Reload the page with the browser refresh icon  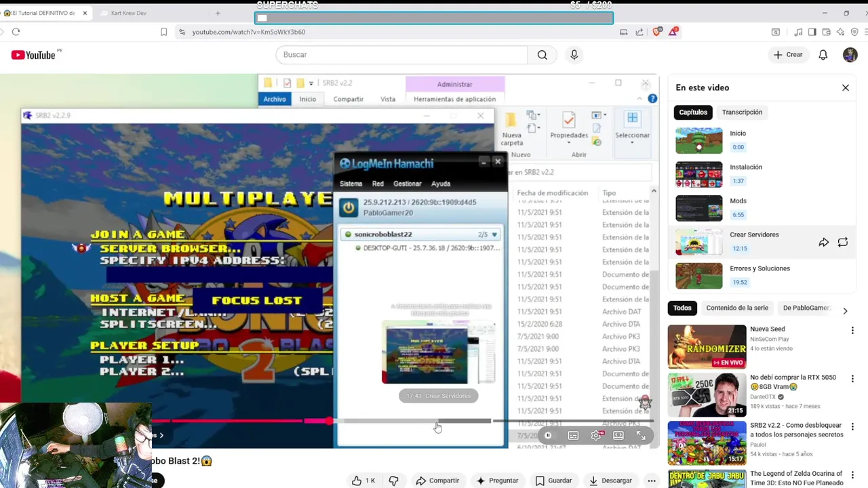(x=16, y=32)
